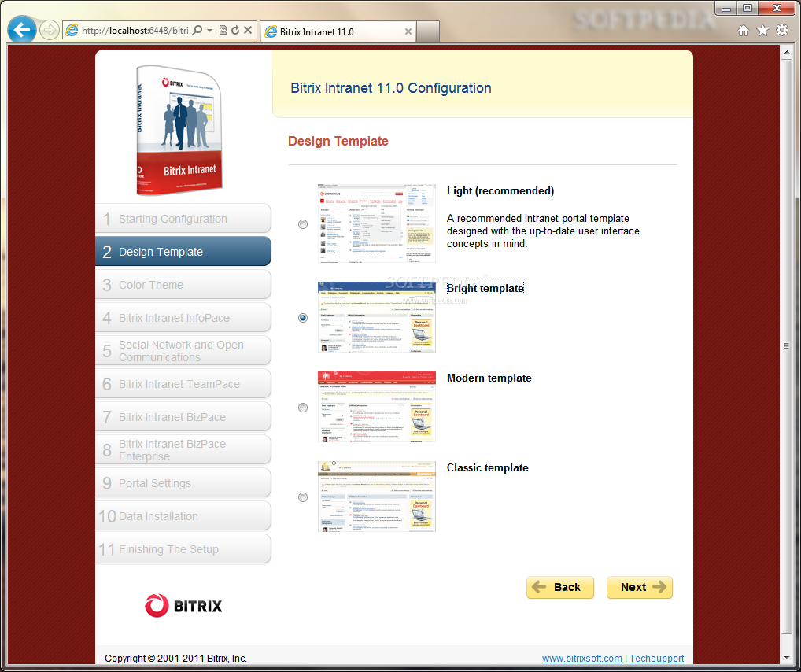The width and height of the screenshot is (801, 672).
Task: Click the Bitrix logo at bottom left
Action: 183,606
